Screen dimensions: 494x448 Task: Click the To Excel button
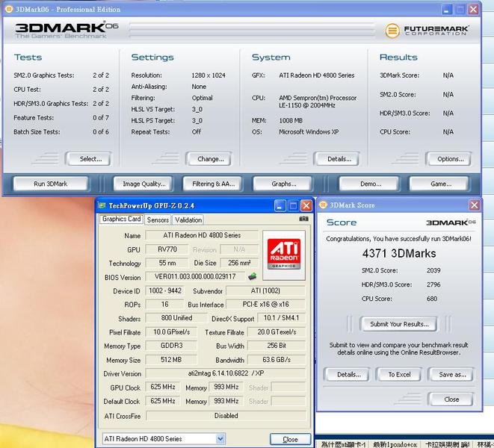[398, 374]
